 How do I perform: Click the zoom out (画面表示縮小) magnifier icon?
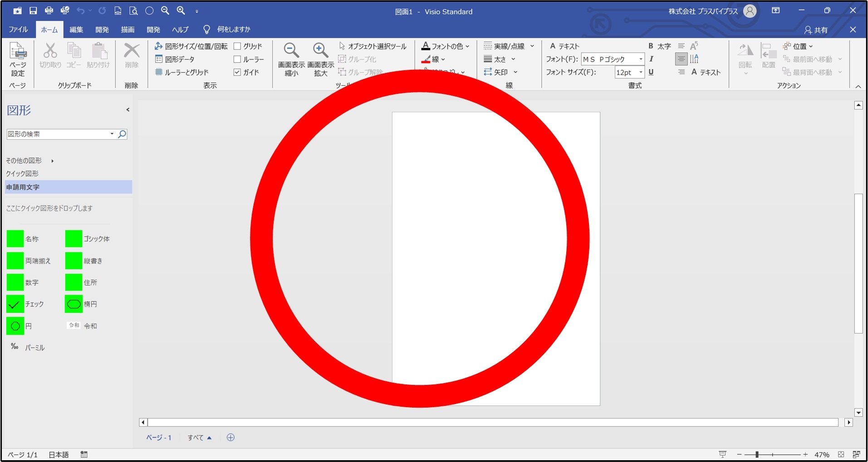291,51
